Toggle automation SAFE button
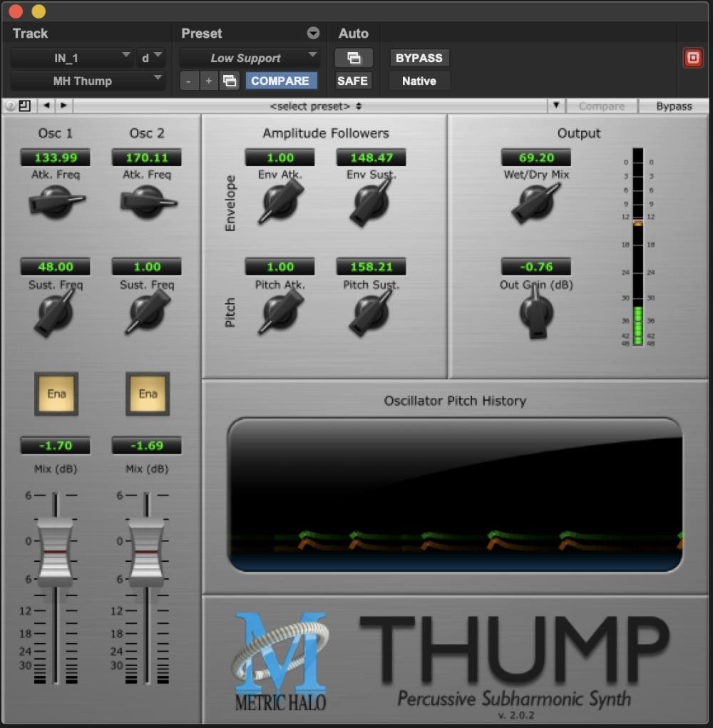 353,81
